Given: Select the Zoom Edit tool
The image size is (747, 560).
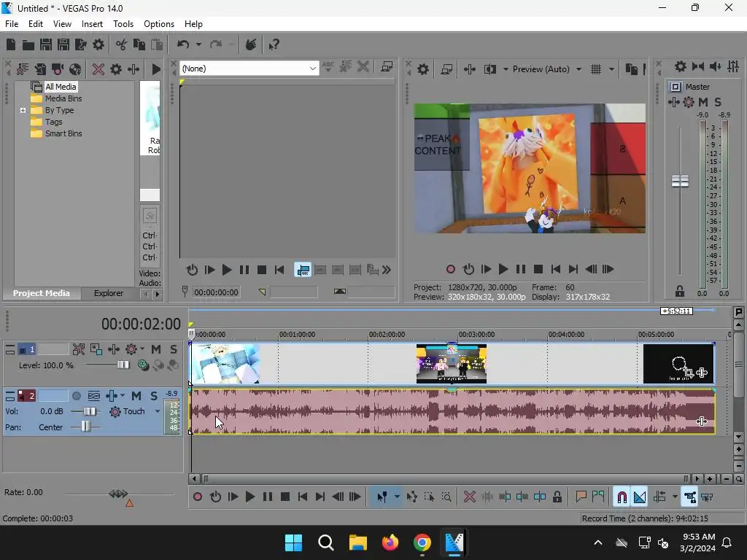Looking at the screenshot, I should (x=446, y=497).
